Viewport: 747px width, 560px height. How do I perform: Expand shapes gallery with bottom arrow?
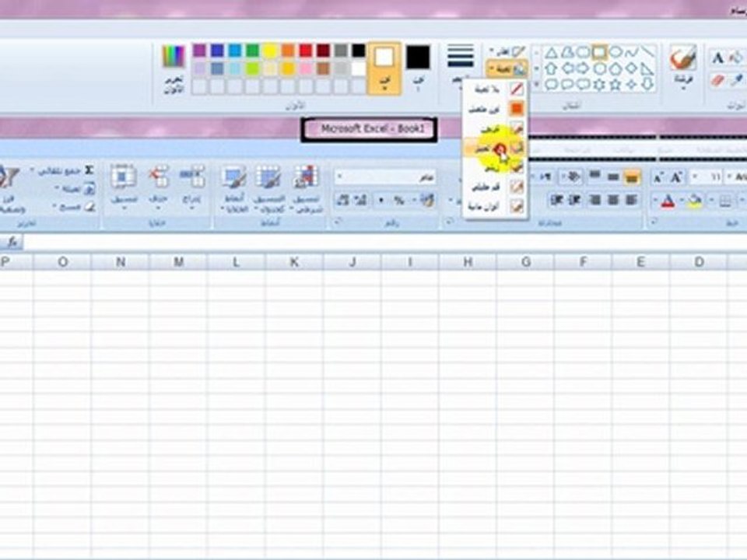pyautogui.click(x=536, y=86)
